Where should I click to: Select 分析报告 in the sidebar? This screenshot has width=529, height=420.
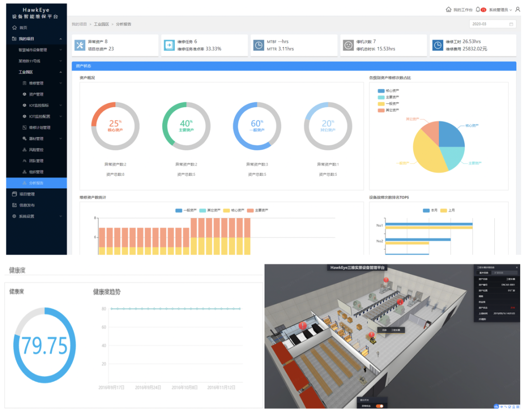[x=36, y=183]
